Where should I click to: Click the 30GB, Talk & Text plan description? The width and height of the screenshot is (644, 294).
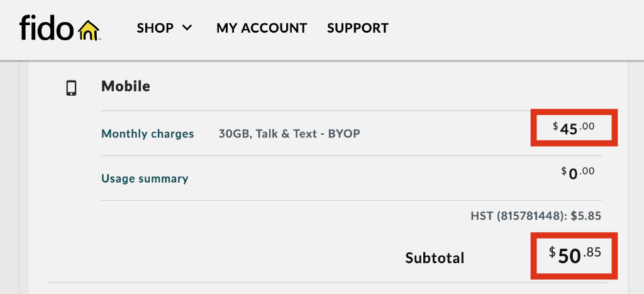(270, 133)
